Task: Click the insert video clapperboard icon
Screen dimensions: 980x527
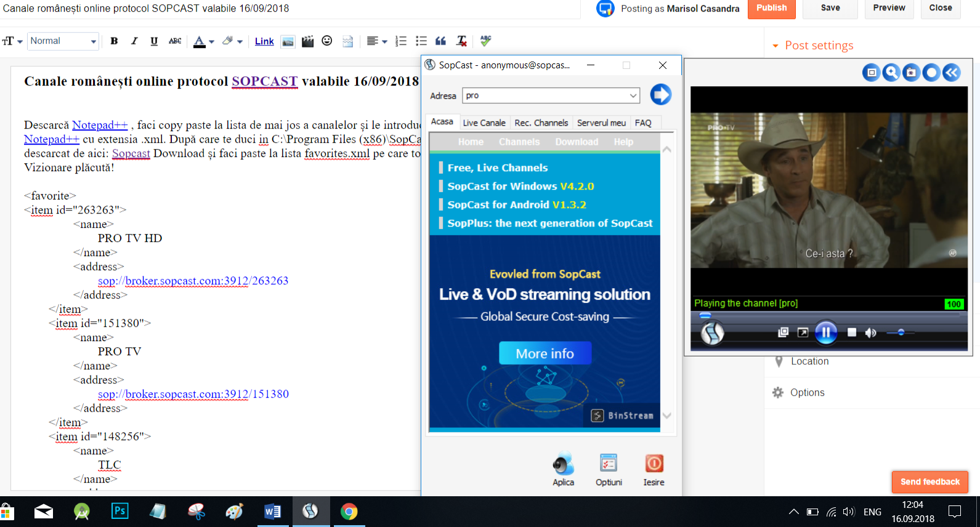Action: 307,41
